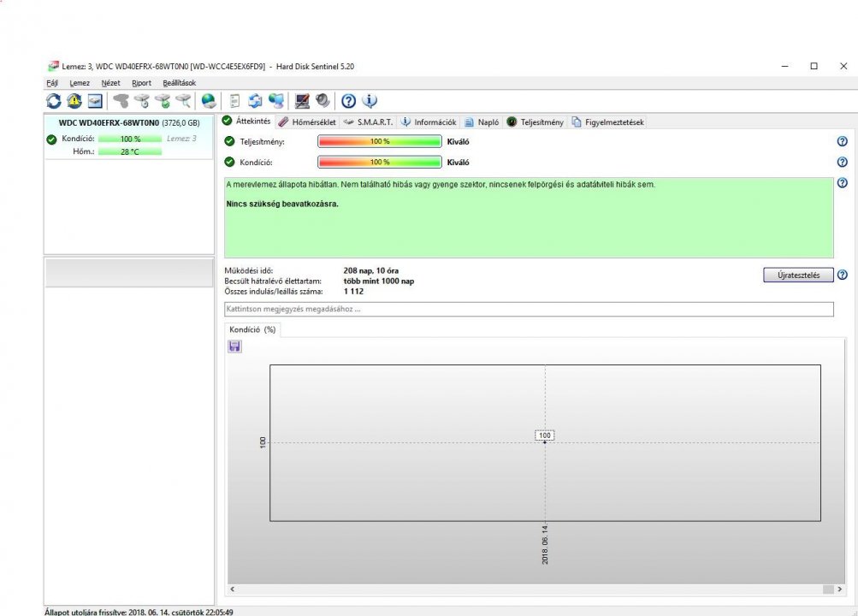Screen dimensions: 858x616
Task: Click the 100 data point on graph
Action: (x=544, y=441)
